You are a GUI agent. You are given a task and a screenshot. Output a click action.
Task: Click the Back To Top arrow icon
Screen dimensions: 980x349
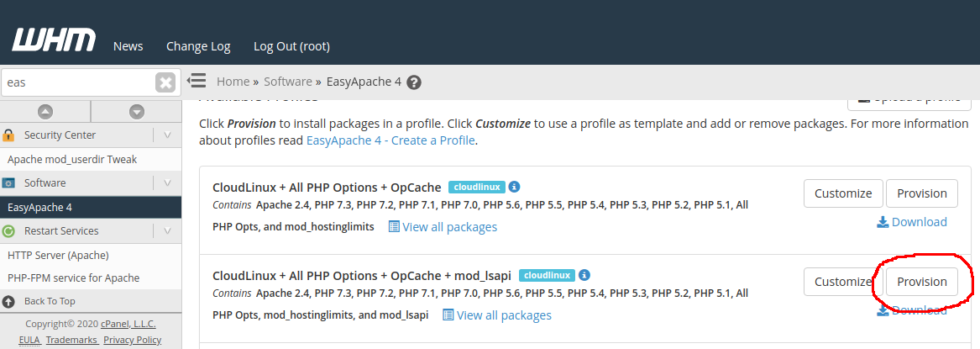8,301
